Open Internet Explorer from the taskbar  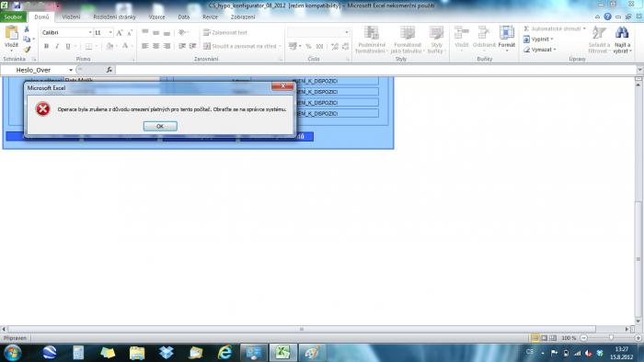click(x=224, y=352)
